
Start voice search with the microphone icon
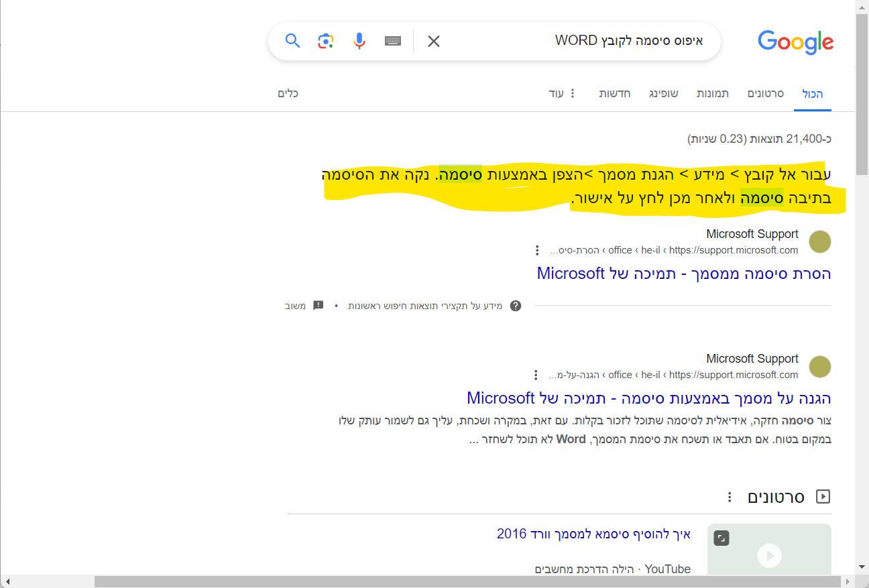359,41
